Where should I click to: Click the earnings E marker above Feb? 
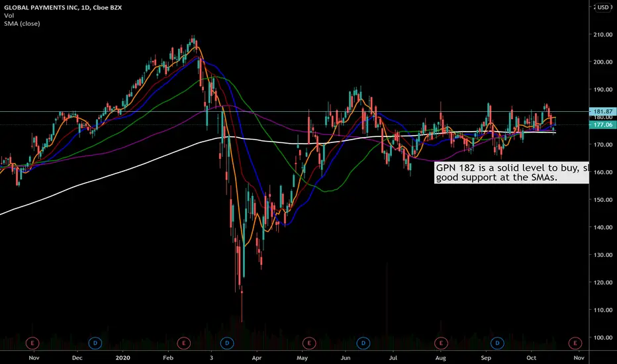pos(183,343)
